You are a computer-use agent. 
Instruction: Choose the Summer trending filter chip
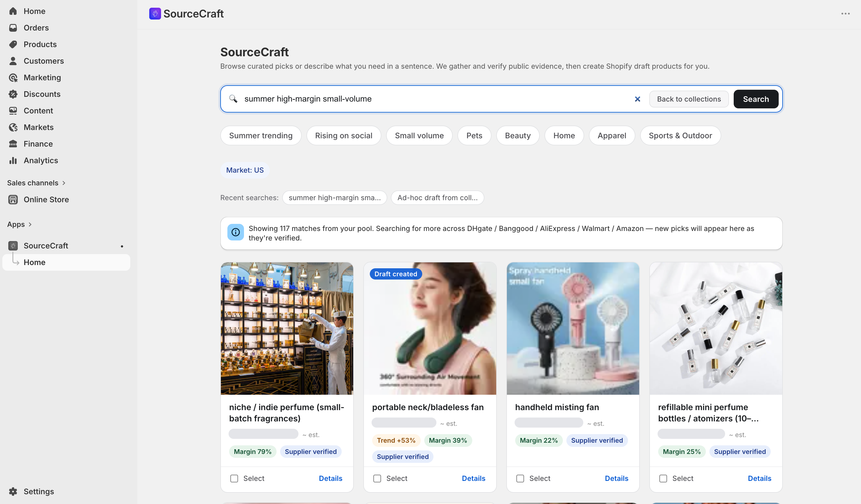(x=261, y=136)
